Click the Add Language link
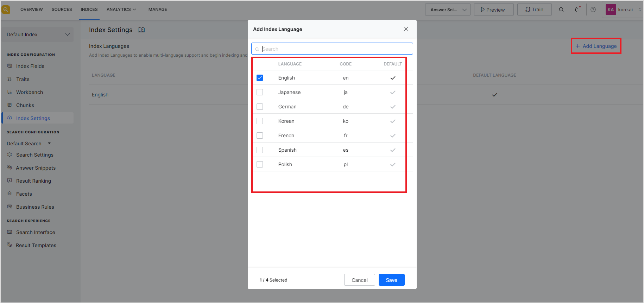Viewport: 644px width, 303px height. click(596, 46)
